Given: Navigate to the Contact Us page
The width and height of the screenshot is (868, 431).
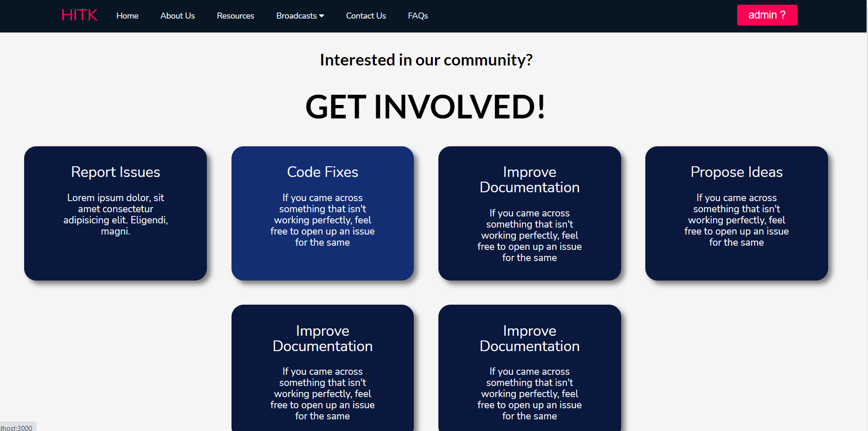Looking at the screenshot, I should 366,15.
